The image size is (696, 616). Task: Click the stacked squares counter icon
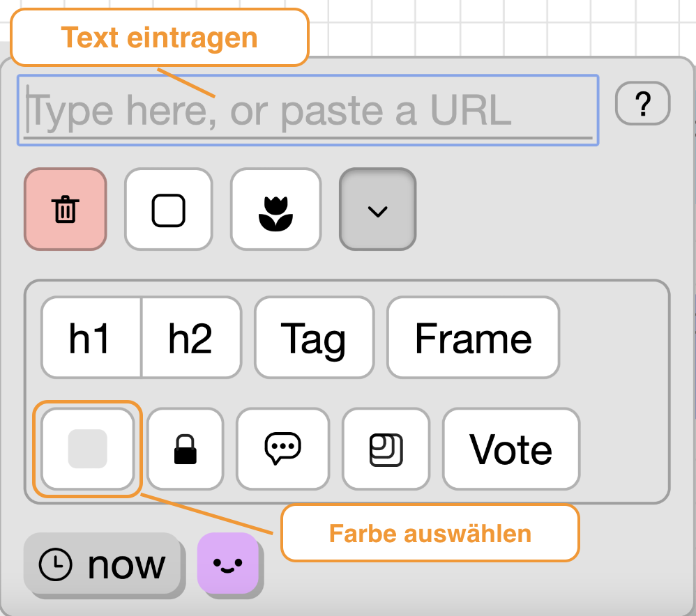[385, 449]
